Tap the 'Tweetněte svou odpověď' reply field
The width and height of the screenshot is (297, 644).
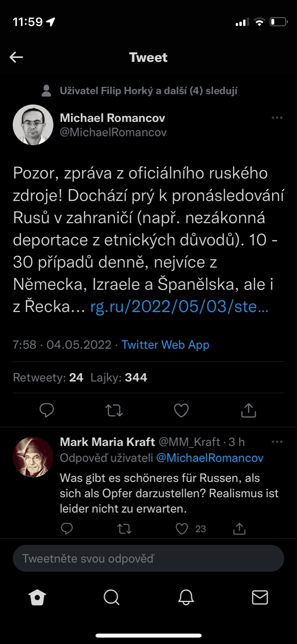tap(148, 558)
